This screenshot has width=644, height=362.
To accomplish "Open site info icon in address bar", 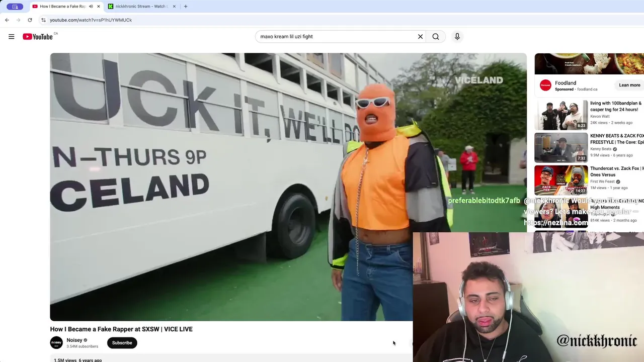I will [x=44, y=20].
